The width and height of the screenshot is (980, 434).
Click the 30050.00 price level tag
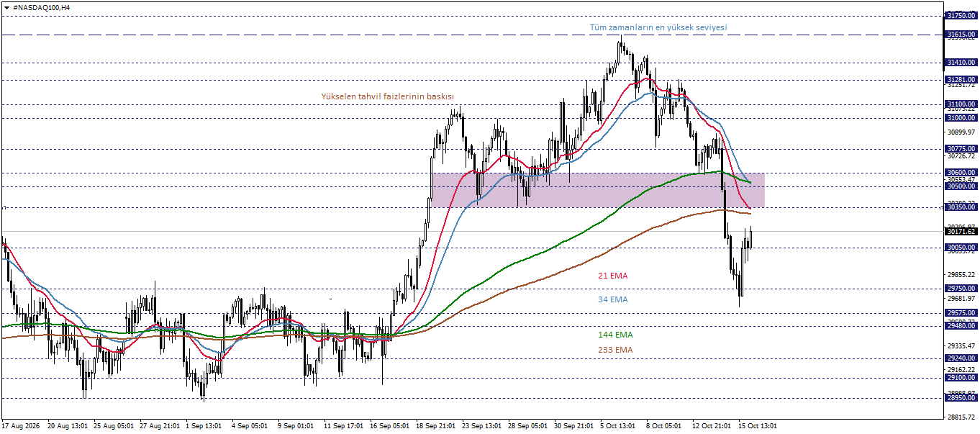(x=961, y=248)
